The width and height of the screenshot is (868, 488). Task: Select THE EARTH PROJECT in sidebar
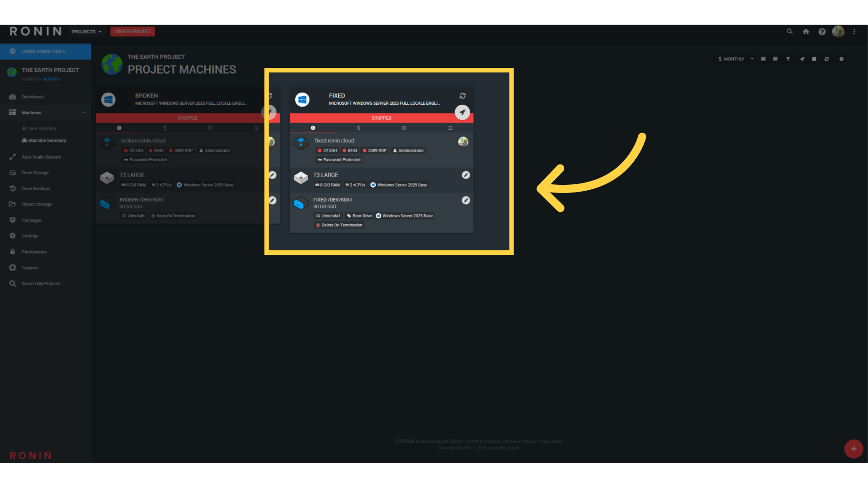click(x=50, y=70)
